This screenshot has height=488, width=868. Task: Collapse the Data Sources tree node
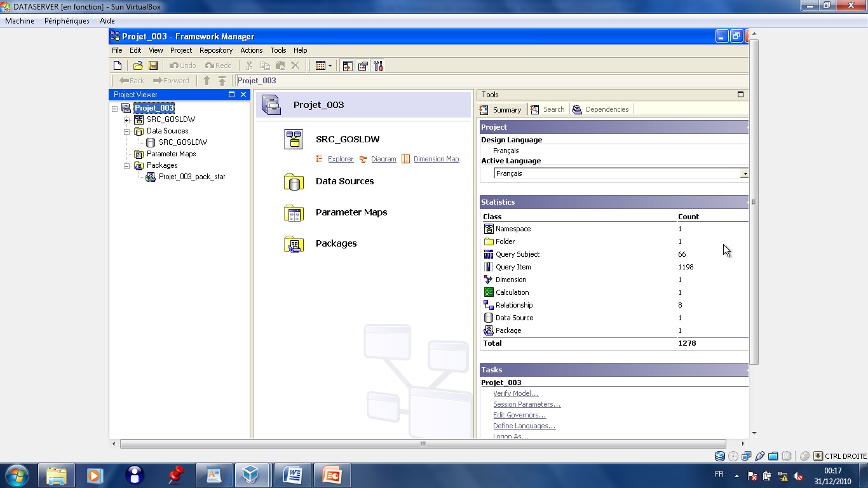126,132
